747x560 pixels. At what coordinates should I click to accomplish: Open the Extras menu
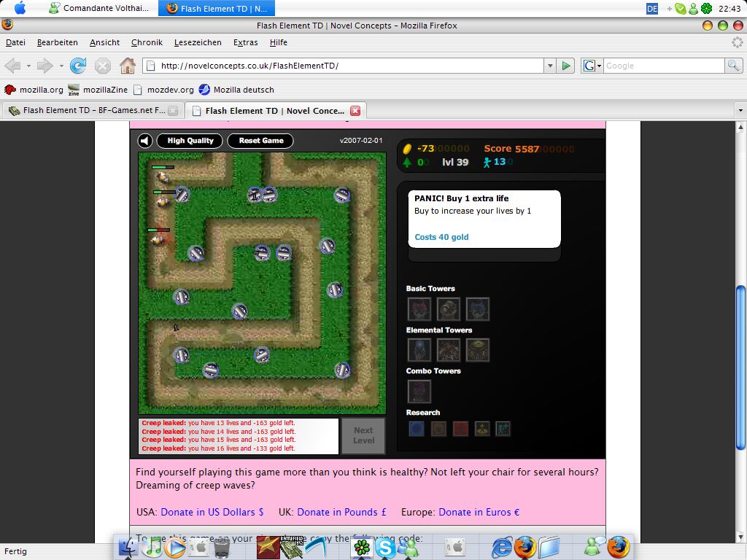tap(245, 42)
